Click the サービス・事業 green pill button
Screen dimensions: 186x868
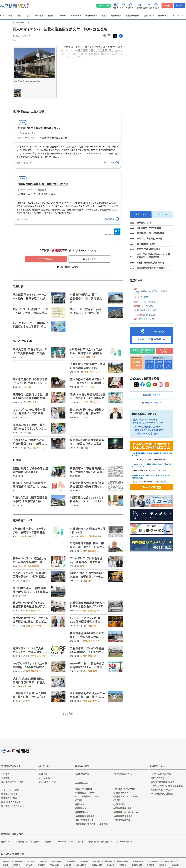click(104, 6)
